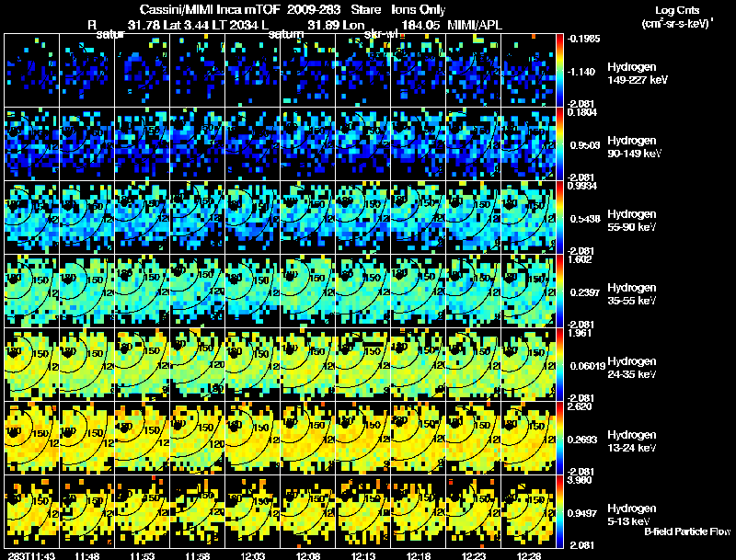Select the 55-90 keV image at 12:13
The image size is (736, 560).
coord(363,217)
